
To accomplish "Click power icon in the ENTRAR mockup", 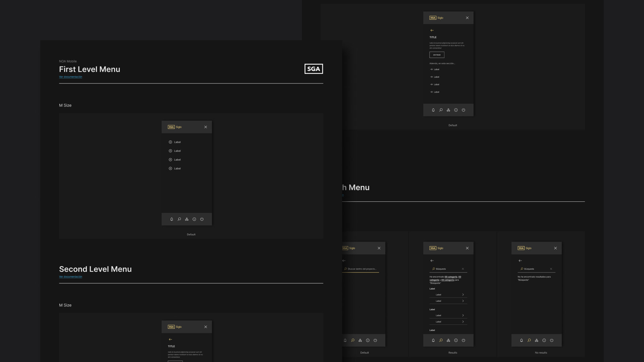I will click(464, 110).
